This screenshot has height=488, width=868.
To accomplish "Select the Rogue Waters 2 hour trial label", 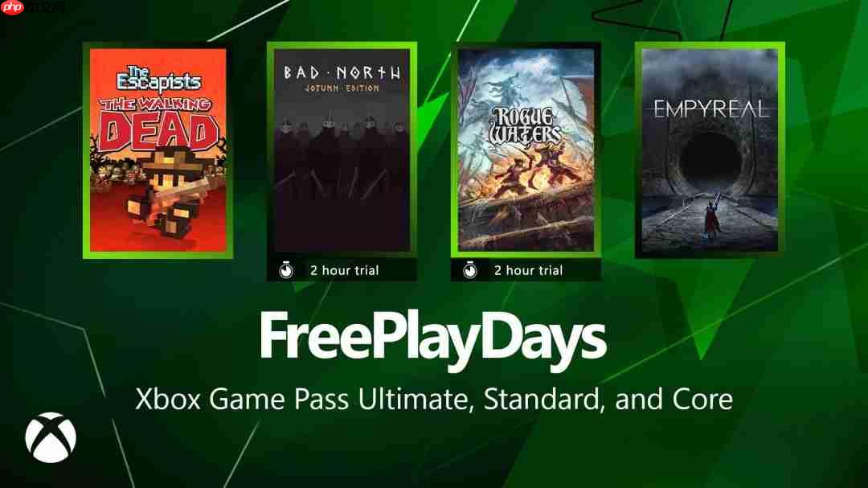I will [528, 270].
